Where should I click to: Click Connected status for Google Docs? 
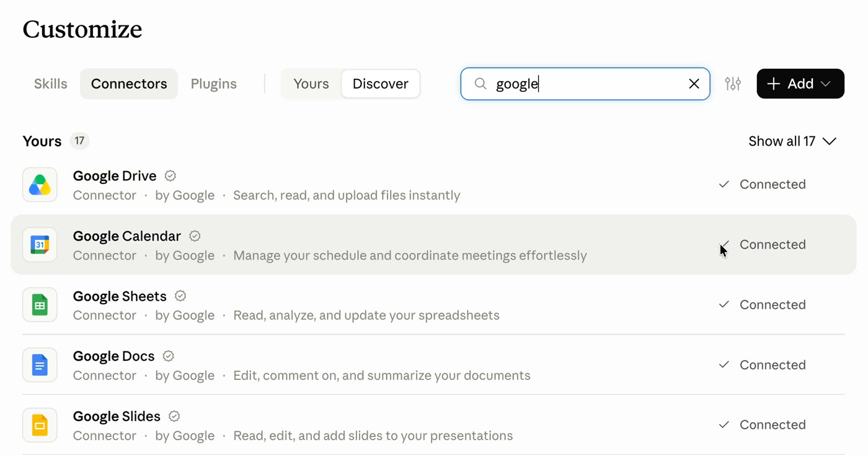click(x=773, y=364)
